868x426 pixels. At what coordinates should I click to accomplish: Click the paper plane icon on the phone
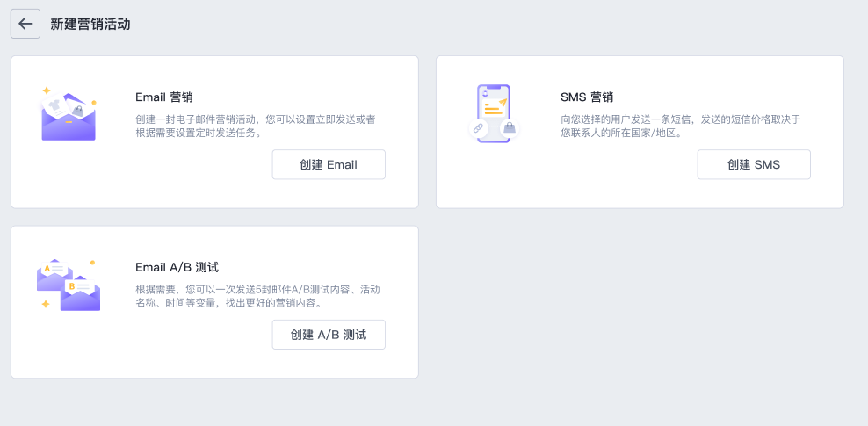point(503,103)
